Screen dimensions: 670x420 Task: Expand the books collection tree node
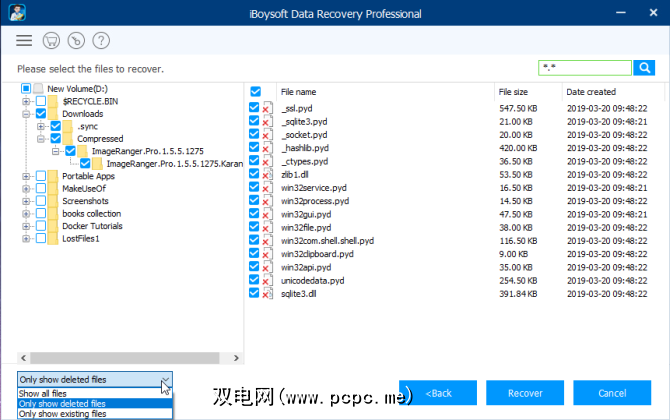click(26, 214)
